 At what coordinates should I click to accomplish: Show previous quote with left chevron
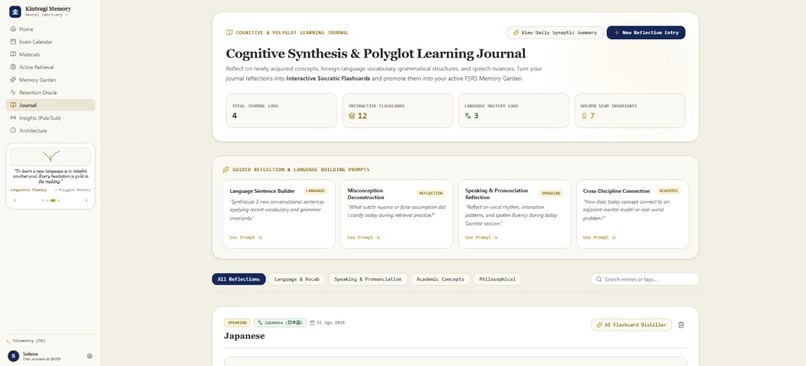coord(15,200)
